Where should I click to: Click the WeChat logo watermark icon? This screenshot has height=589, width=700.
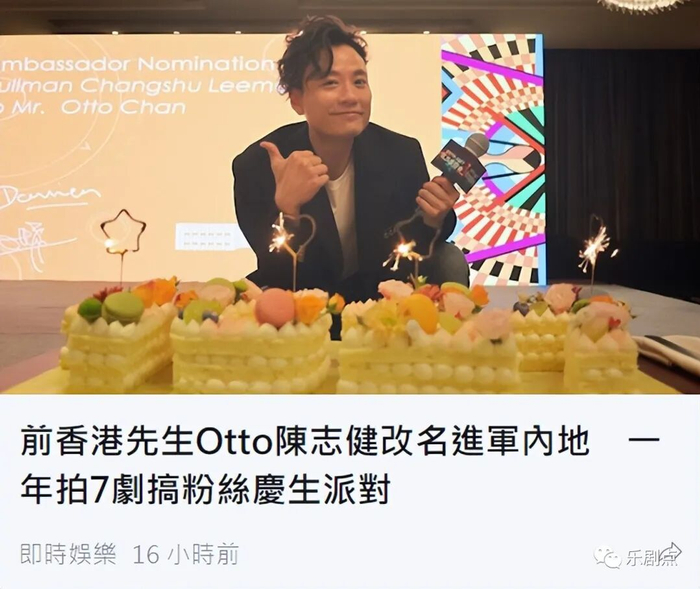(608, 557)
